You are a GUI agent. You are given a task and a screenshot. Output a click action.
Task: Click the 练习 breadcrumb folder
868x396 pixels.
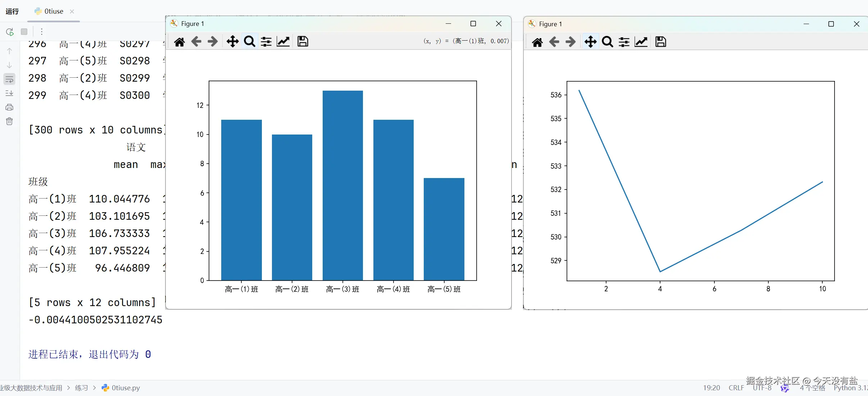[x=81, y=388]
